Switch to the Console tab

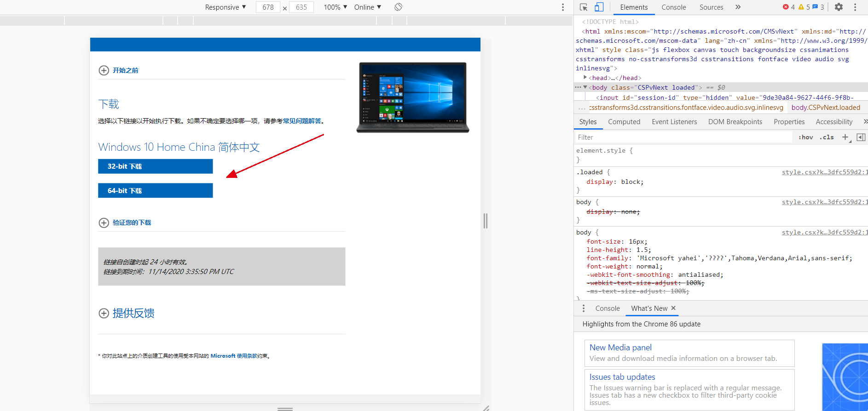coord(674,7)
